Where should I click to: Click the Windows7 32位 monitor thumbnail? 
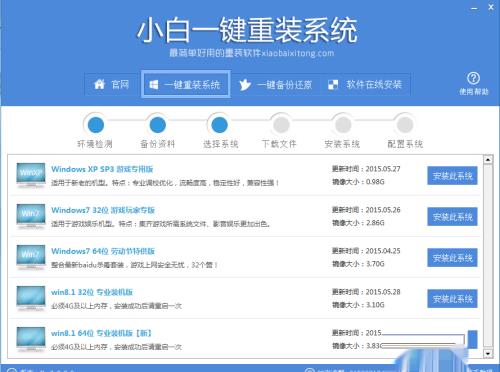[31, 217]
